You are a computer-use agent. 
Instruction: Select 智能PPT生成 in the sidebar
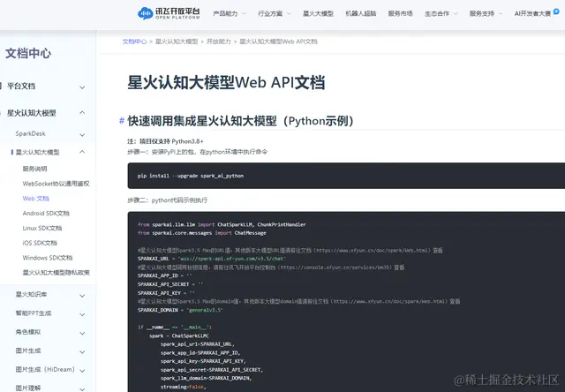(x=34, y=313)
